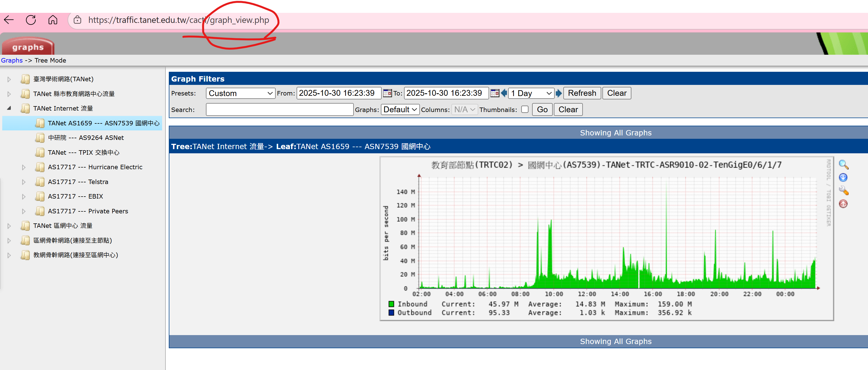Click folder icon of 臺灣學術網路(TANet)

25,79
